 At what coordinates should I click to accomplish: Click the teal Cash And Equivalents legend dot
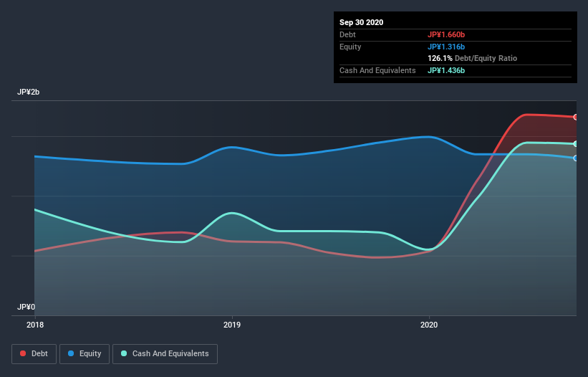pyautogui.click(x=124, y=353)
